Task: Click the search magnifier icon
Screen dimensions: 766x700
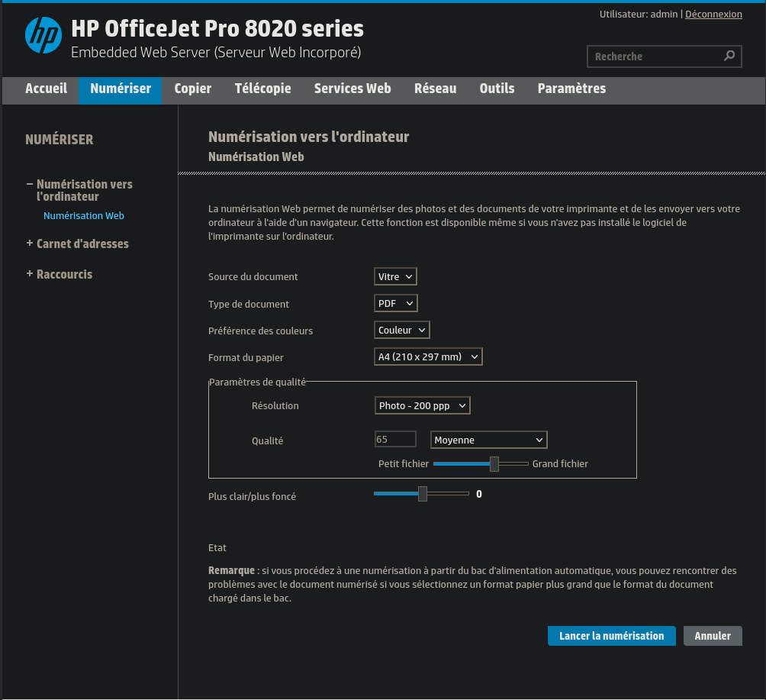Action: pos(729,56)
